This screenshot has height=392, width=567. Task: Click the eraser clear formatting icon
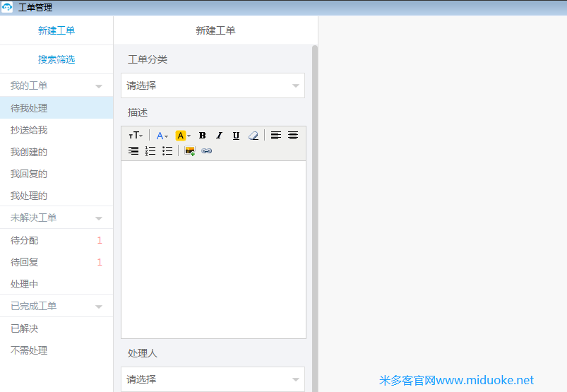pos(253,136)
